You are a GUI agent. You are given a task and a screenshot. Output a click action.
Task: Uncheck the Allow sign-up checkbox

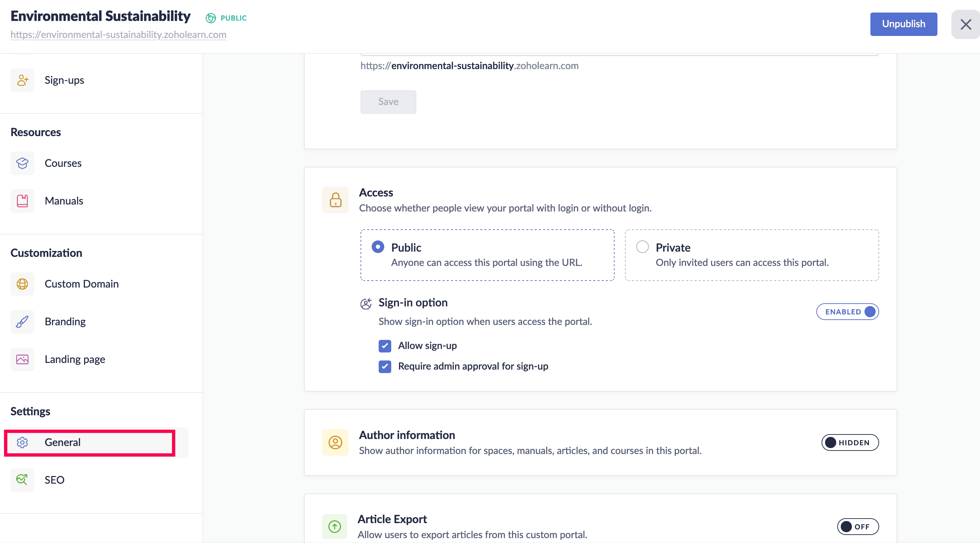click(x=385, y=346)
